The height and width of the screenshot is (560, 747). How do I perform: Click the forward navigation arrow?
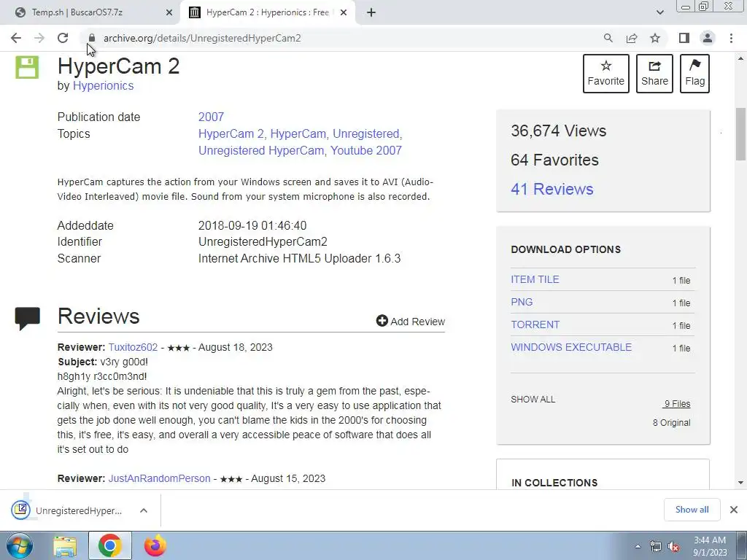point(39,38)
